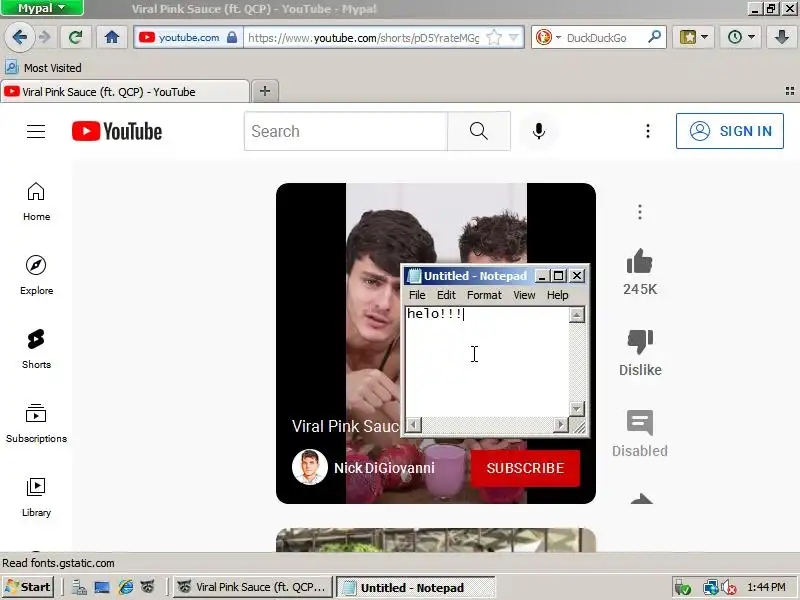Click the 1:44 PM system clock
800x600 pixels.
click(766, 587)
